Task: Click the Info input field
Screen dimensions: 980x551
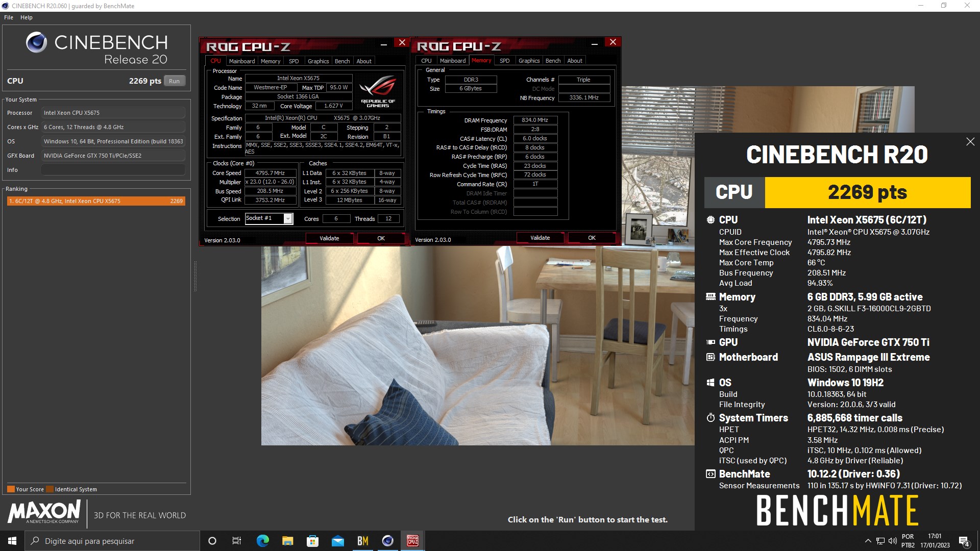Action: [x=113, y=170]
